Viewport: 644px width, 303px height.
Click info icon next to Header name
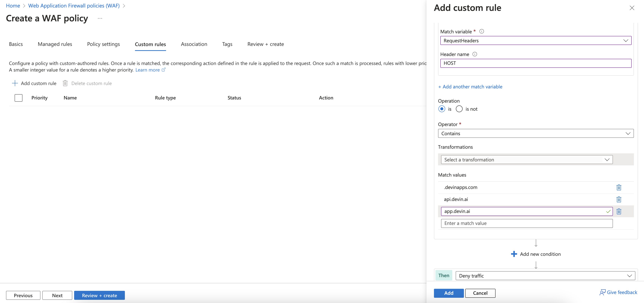coord(475,54)
